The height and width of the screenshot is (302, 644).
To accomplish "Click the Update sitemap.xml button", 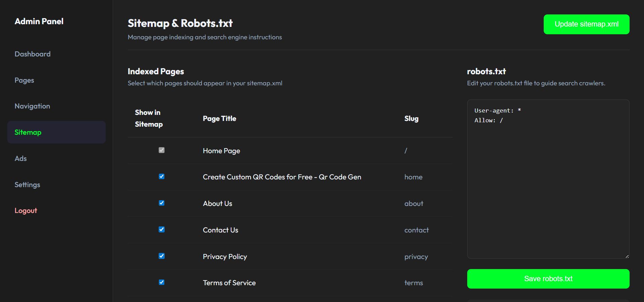I will pyautogui.click(x=586, y=24).
